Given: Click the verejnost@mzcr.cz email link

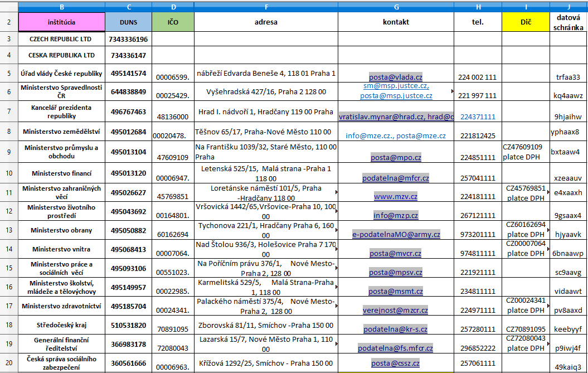Looking at the screenshot, I should point(396,311).
